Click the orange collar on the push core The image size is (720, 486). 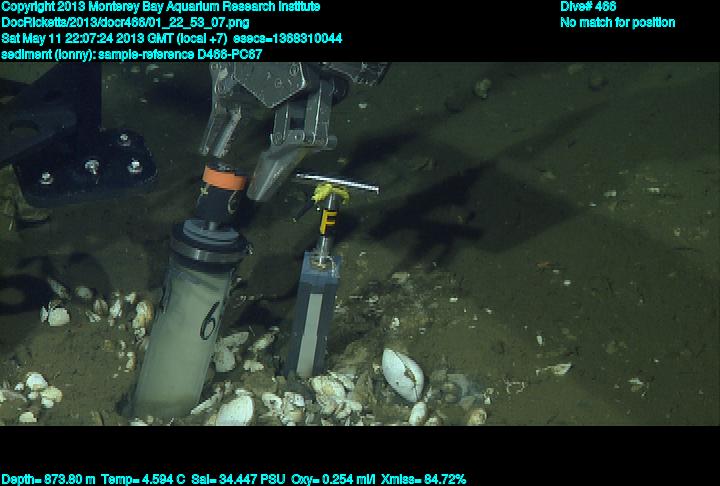225,178
